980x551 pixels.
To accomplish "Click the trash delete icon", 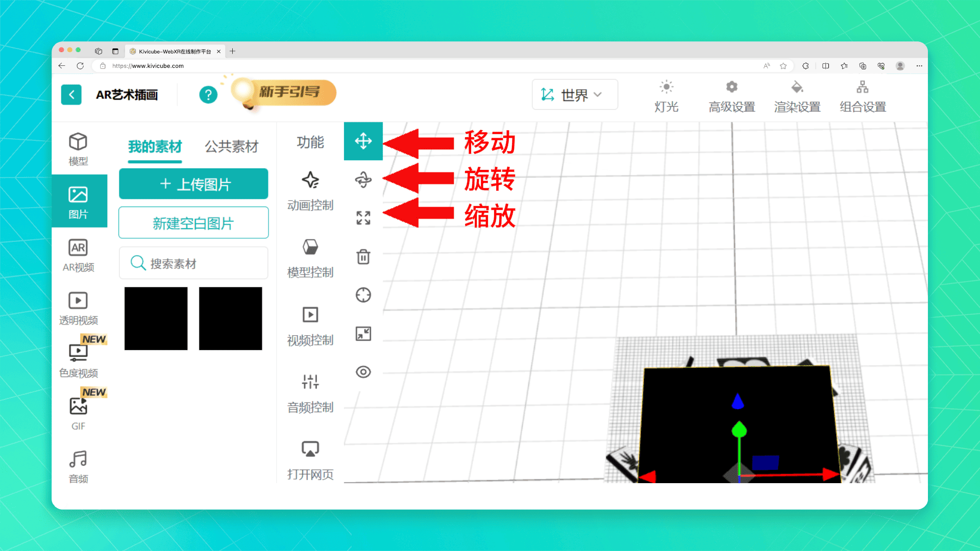I will coord(363,257).
